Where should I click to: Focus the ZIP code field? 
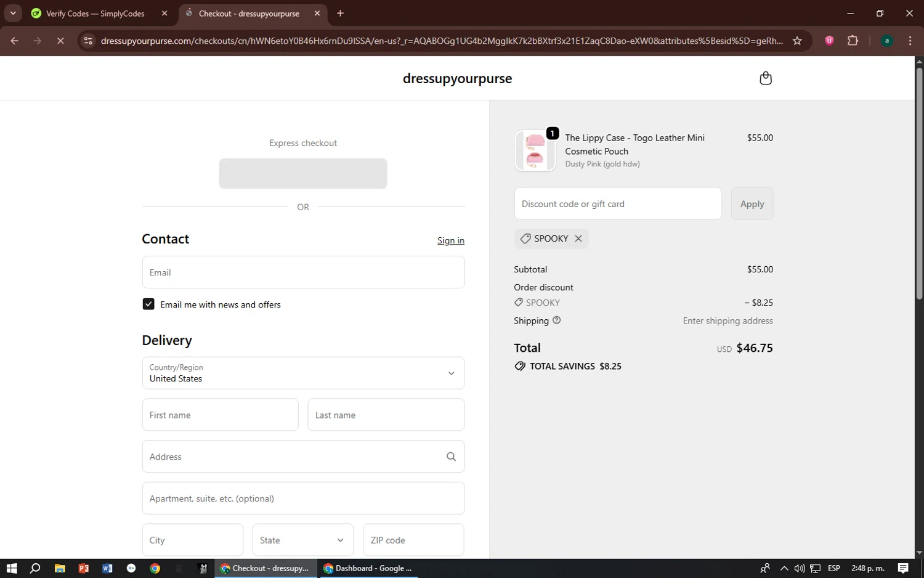point(413,540)
